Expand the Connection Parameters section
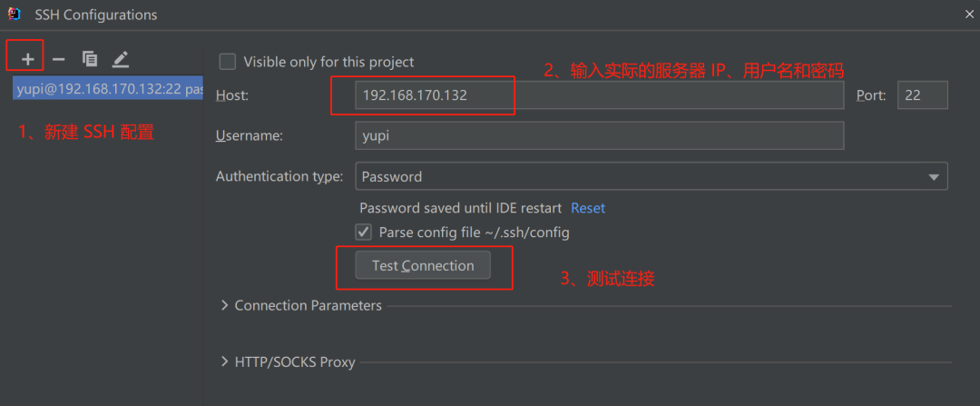980x406 pixels. pos(225,305)
